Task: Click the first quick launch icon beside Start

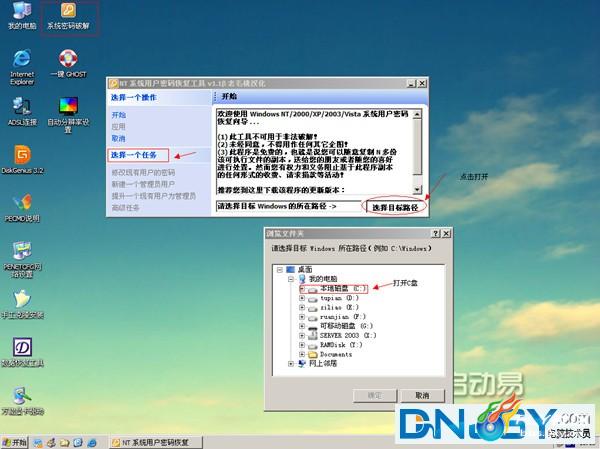Action: (x=38, y=443)
